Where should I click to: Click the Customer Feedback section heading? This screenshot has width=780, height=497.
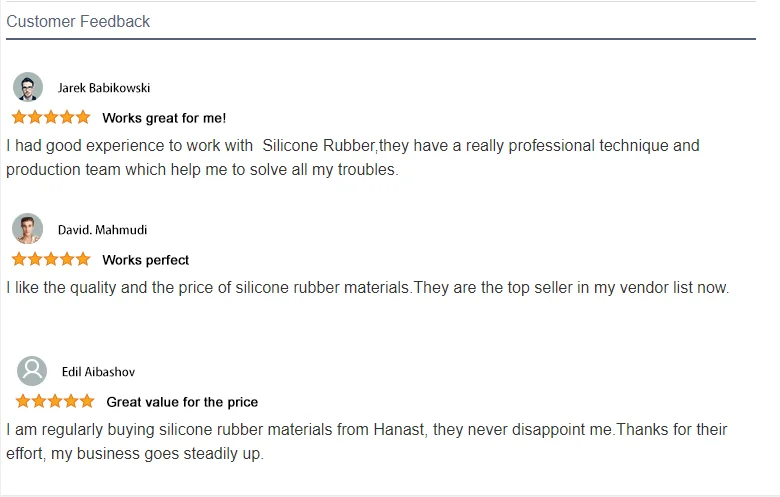coord(78,21)
